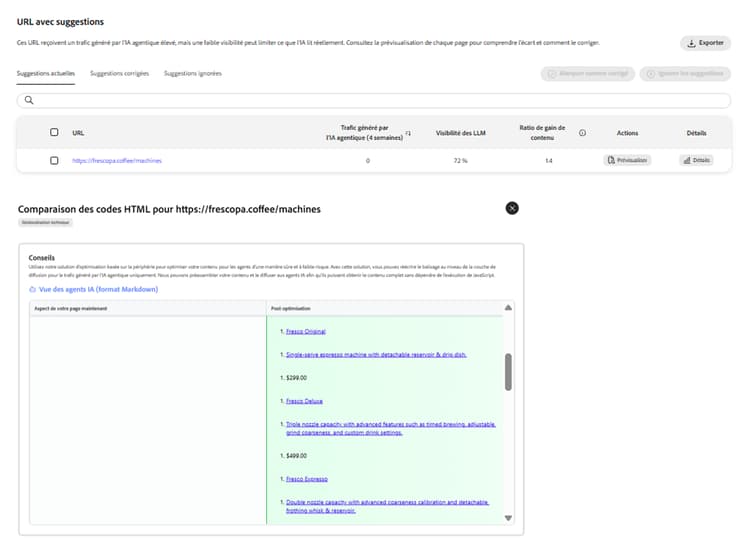Open the Suggestions corrigées tab
The width and height of the screenshot is (750, 538).
120,74
